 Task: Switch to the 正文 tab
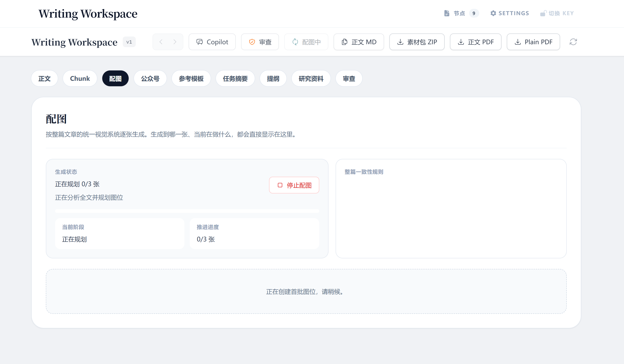tap(45, 79)
